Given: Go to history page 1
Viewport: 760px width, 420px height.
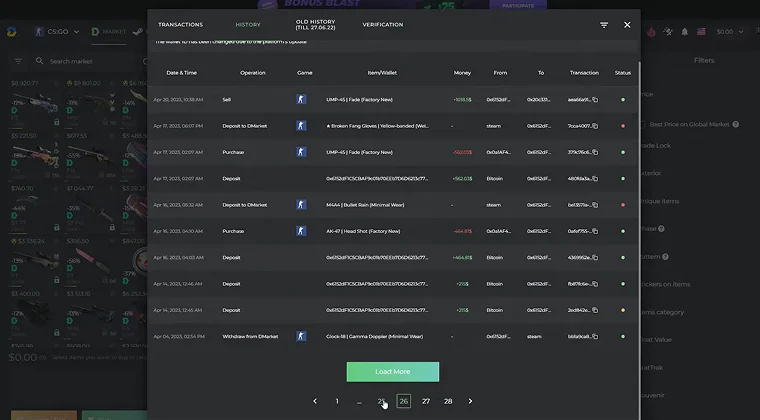Looking at the screenshot, I should (337, 401).
